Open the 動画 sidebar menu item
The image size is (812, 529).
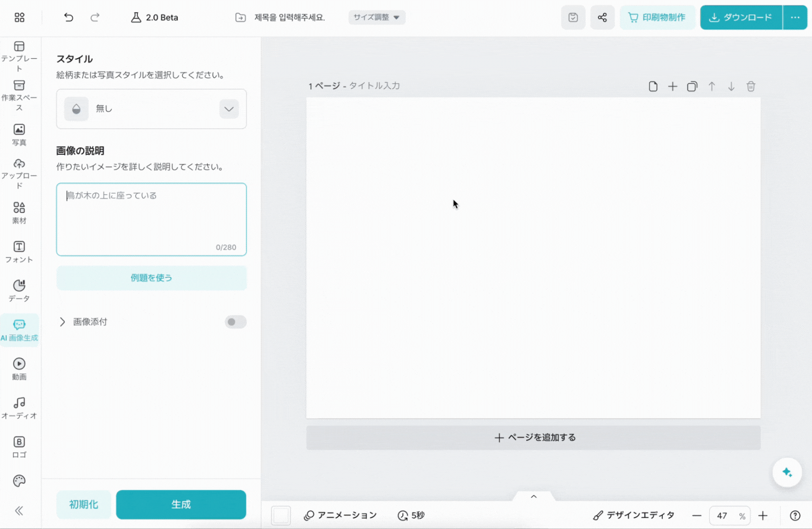pyautogui.click(x=19, y=368)
